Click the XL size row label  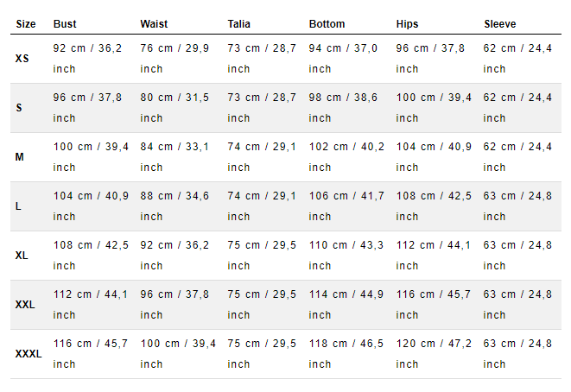click(22, 256)
